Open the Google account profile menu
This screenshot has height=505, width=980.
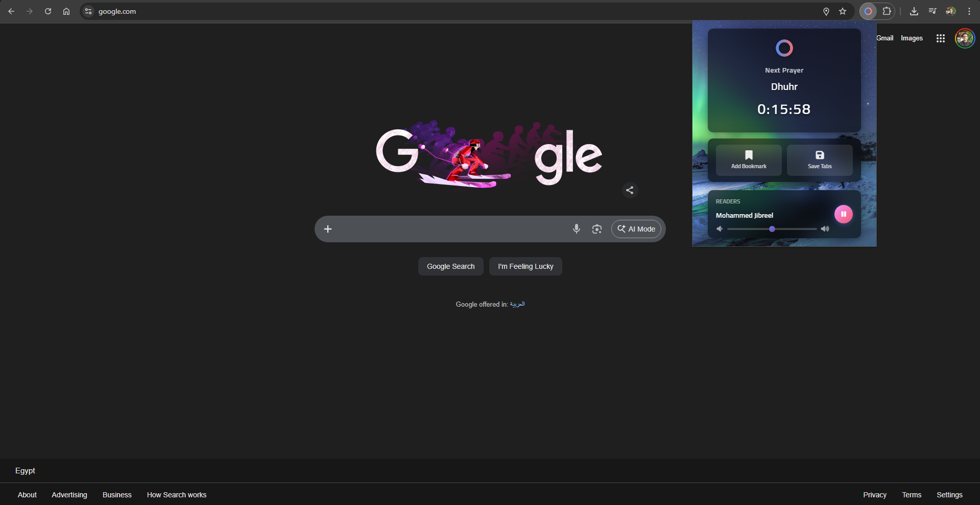click(x=964, y=38)
